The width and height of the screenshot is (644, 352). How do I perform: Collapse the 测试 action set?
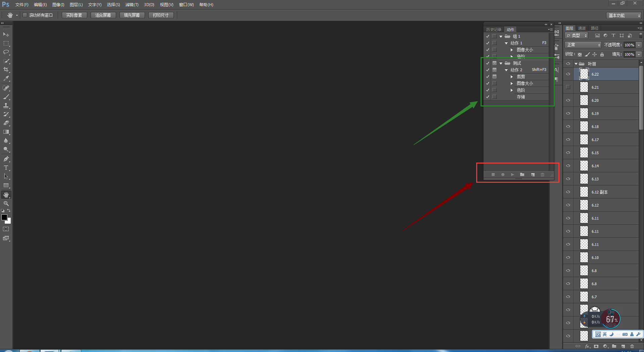(x=501, y=63)
